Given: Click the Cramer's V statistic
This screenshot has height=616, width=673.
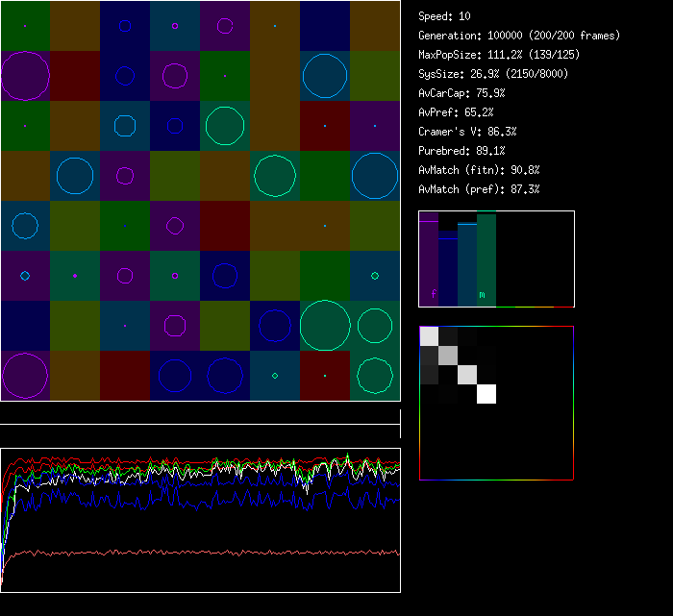Looking at the screenshot, I should click(x=467, y=132).
